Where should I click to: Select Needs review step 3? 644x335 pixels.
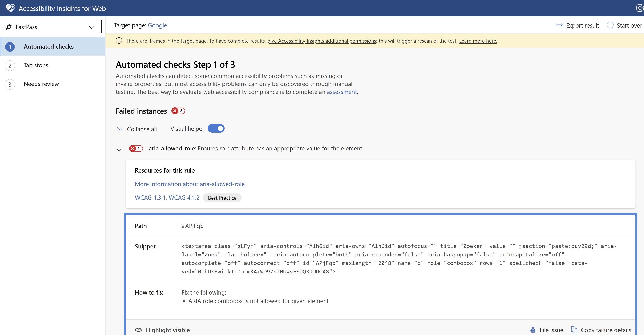pos(52,84)
